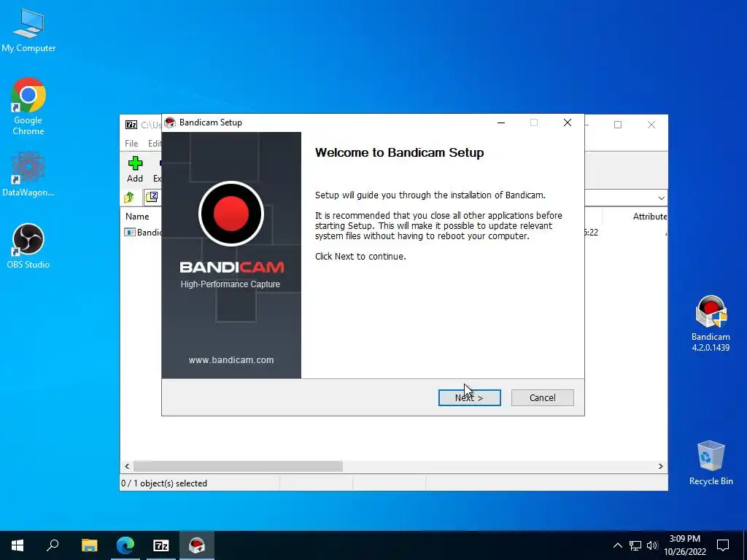Viewport: 747px width, 560px height.
Task: Open the clock and date flyout
Action: pyautogui.click(x=684, y=545)
